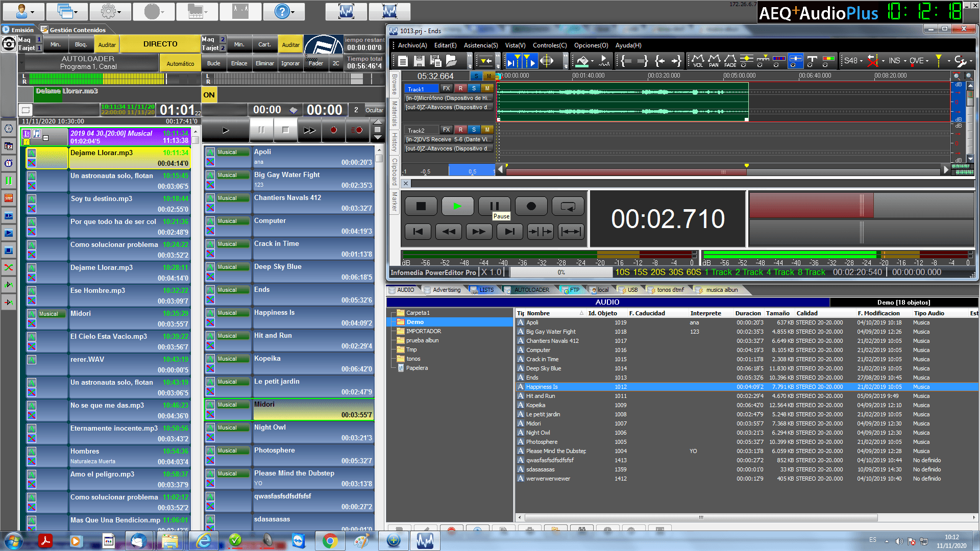The image size is (980, 551).
Task: Toggle the Auditar button for Maq 1
Action: [x=107, y=45]
